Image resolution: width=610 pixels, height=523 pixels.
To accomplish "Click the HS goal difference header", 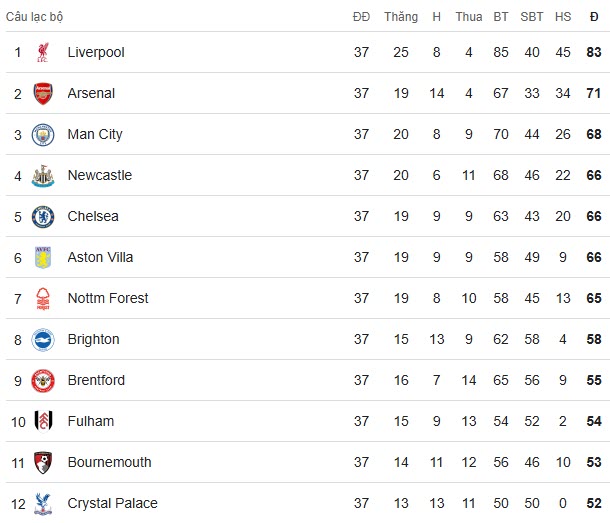I will click(x=563, y=17).
